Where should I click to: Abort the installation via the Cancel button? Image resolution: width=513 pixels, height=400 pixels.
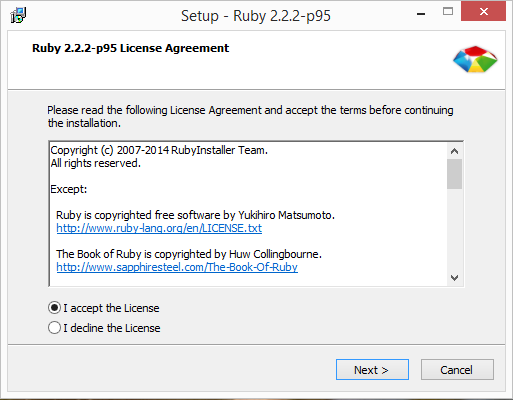(457, 370)
